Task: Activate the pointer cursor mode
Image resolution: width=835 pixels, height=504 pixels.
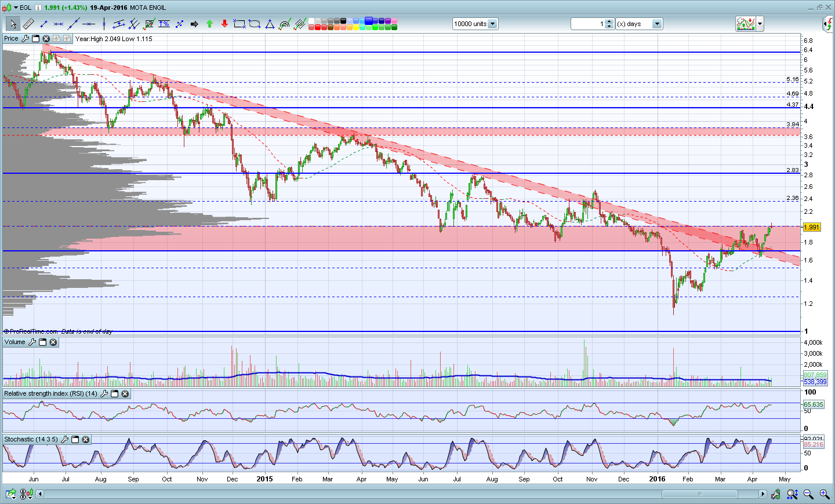Action: click(13, 24)
